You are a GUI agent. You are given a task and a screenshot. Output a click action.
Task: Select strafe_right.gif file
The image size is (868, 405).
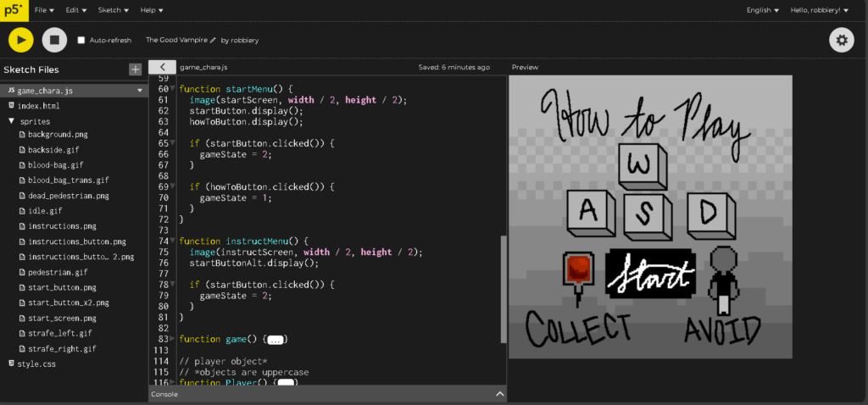pos(62,348)
